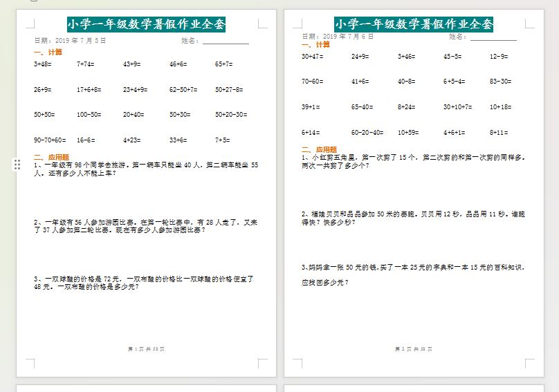Click the problem '50+30='
This screenshot has height=392, width=559.
(x=180, y=115)
